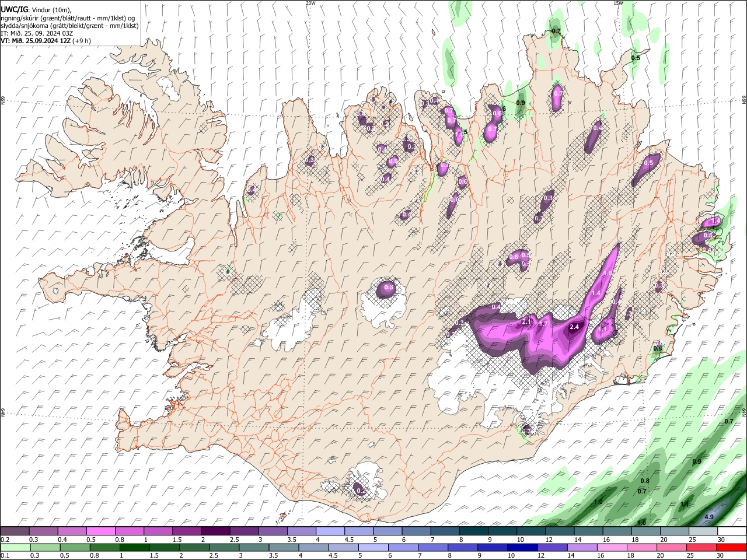747x560 pixels.
Task: Click the '2.1' snowfall value
Action: pyautogui.click(x=526, y=321)
